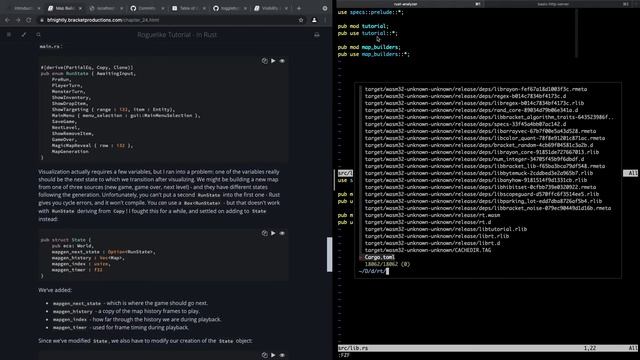
Task: Click 'pub use map_builders::*;' line in editor
Action: click(373, 54)
